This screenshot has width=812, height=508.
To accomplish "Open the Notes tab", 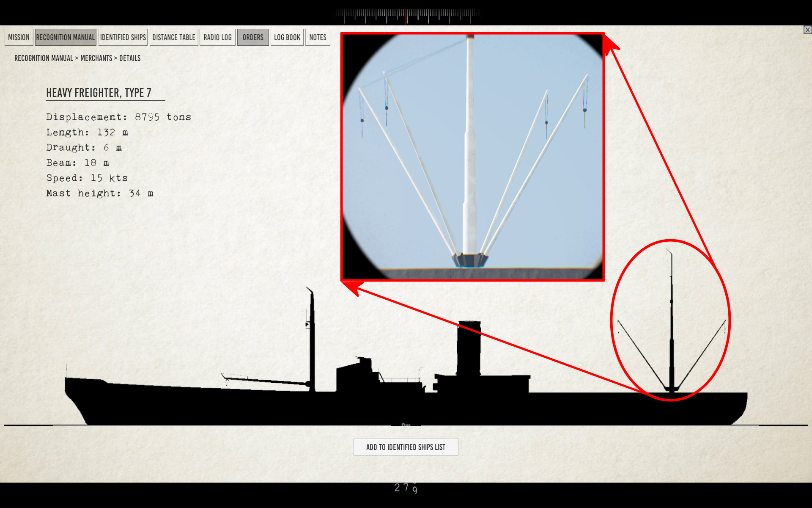I will point(318,37).
